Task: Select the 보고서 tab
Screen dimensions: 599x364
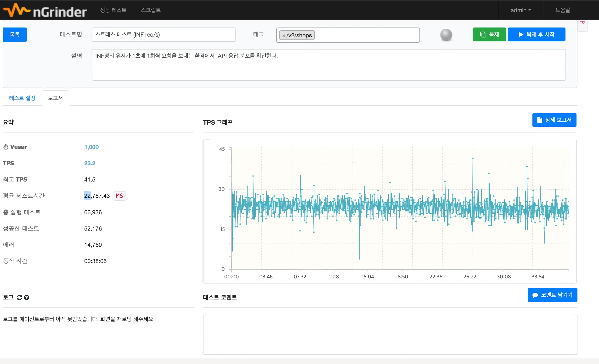Action: tap(55, 98)
